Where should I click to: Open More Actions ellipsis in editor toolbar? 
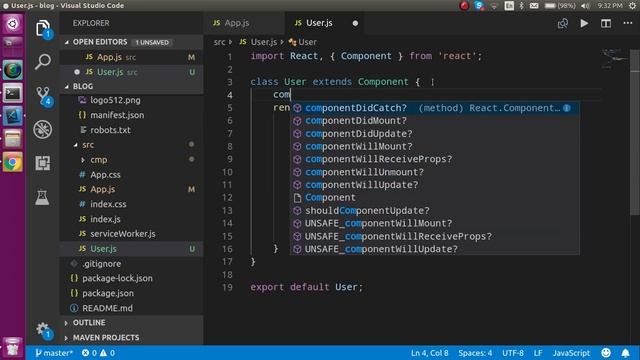click(x=628, y=23)
